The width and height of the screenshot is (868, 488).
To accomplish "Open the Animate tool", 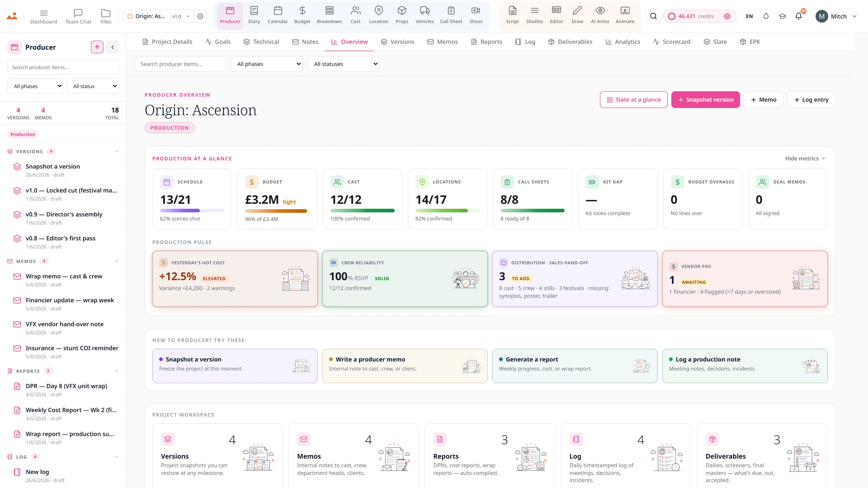I will [625, 16].
